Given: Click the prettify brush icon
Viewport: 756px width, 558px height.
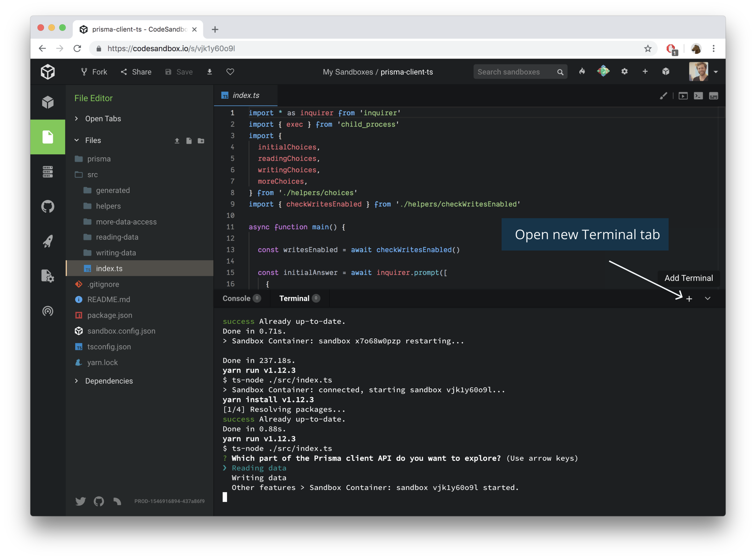Looking at the screenshot, I should [663, 96].
